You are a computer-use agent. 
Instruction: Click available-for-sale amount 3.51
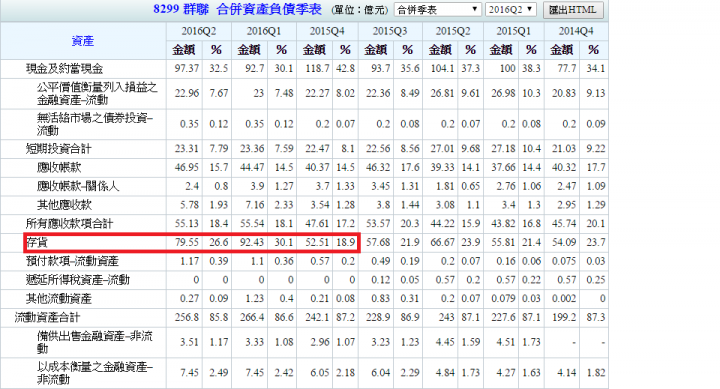point(190,342)
